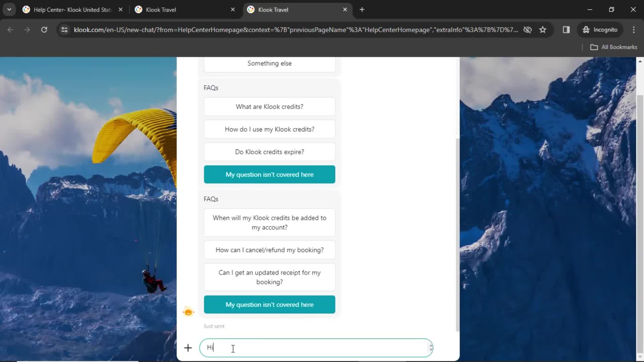
Task: Restore down the browser window
Action: 611,10
